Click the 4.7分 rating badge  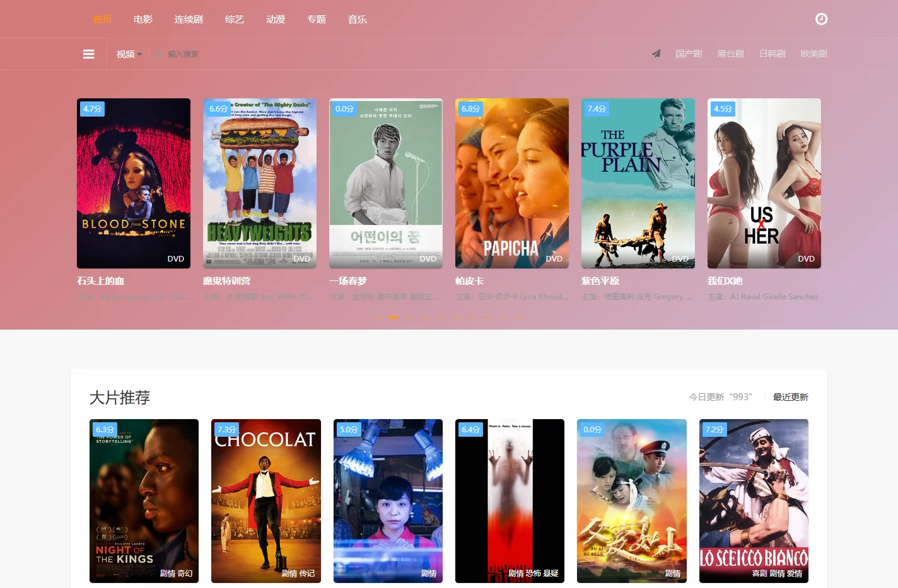[x=92, y=109]
